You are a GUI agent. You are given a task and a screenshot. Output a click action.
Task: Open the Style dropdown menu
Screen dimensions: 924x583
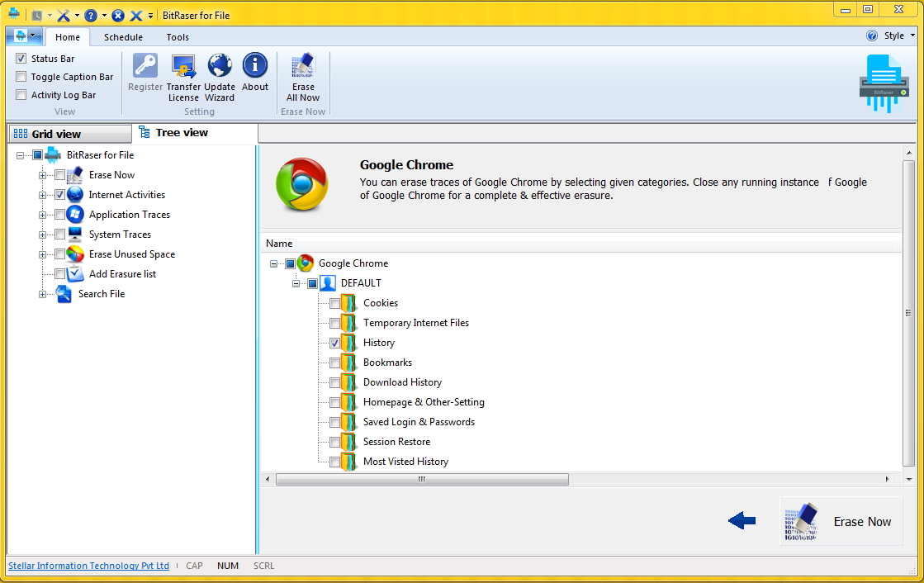(899, 36)
